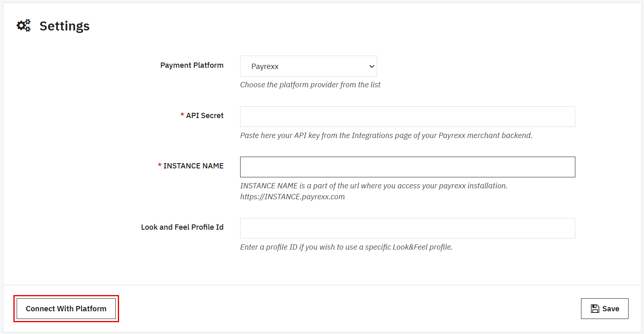
Task: Click the red asterisk beside INSTANCE NAME
Action: point(160,166)
